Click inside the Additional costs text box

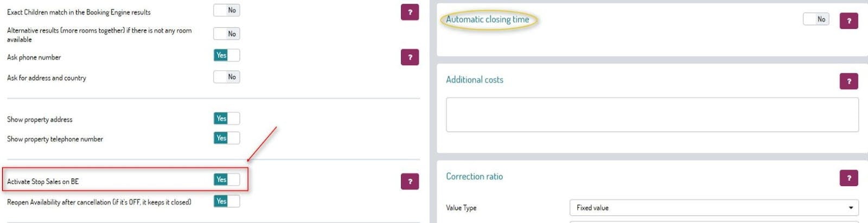652,114
